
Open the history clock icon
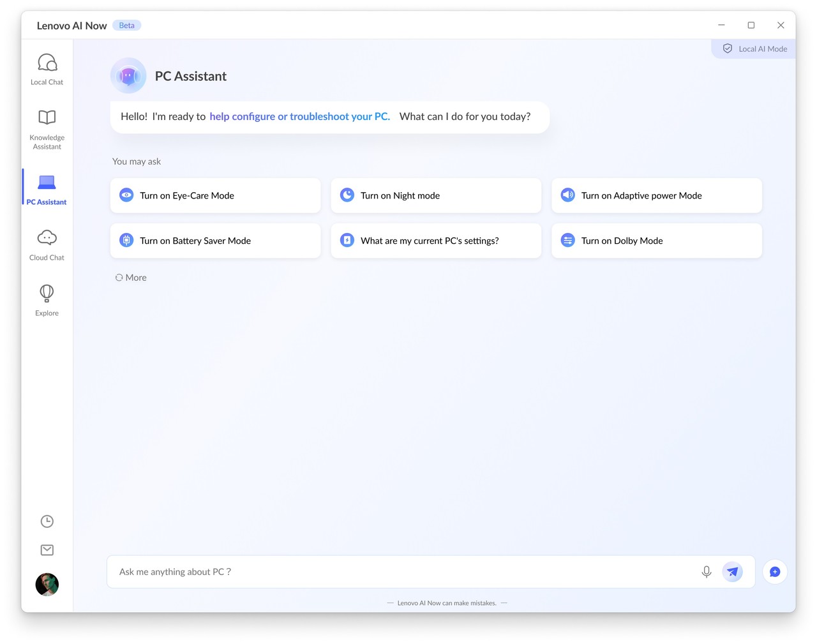[x=47, y=521]
